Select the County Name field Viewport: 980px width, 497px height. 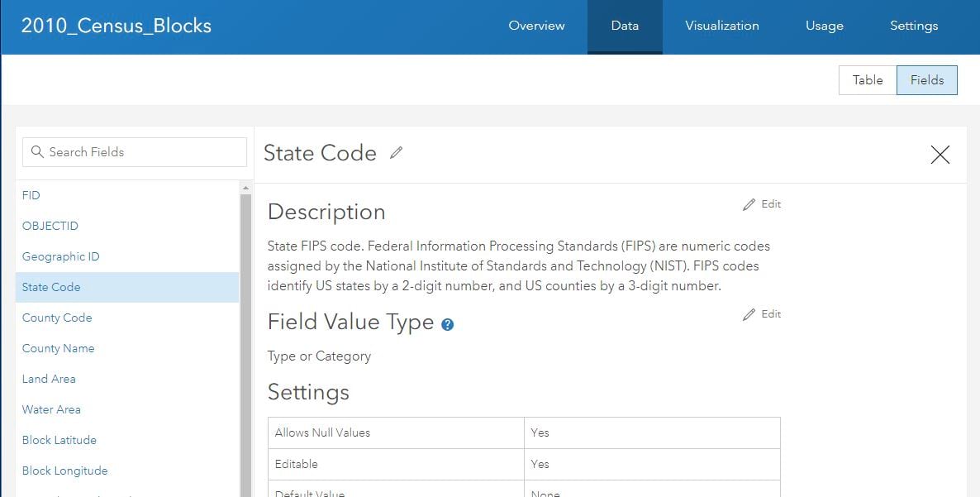58,348
